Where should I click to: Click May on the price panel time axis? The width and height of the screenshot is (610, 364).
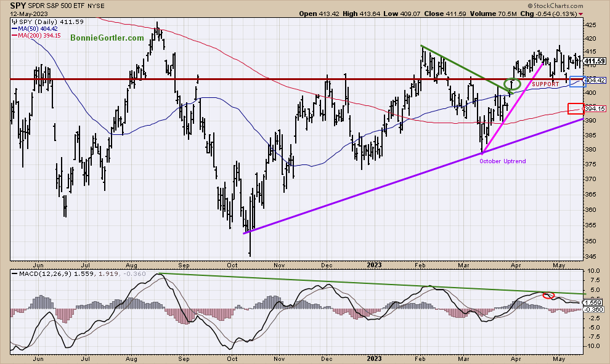point(559,265)
